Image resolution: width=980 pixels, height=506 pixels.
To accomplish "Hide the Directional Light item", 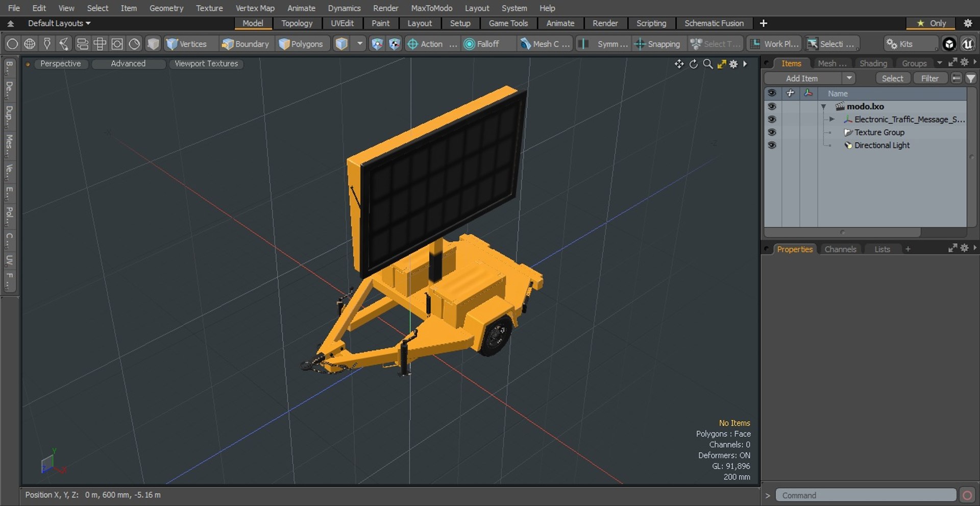I will (772, 145).
